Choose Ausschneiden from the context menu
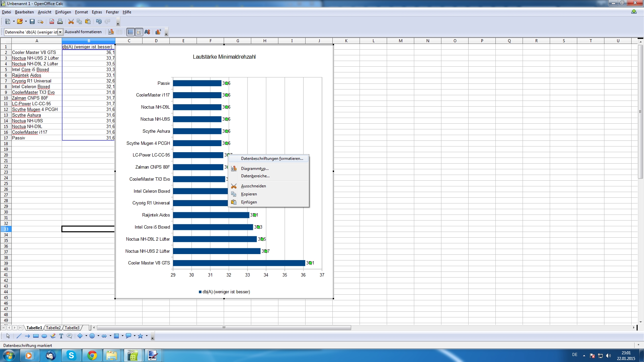The height and width of the screenshot is (362, 644). tap(269, 186)
